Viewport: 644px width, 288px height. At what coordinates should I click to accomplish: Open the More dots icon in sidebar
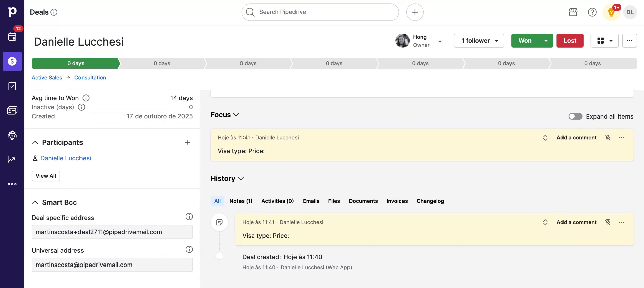tap(12, 184)
